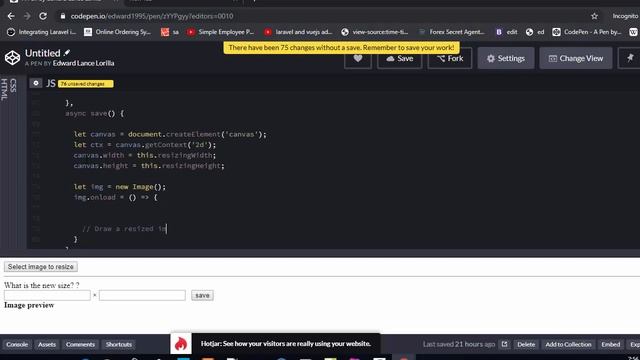Open the Forex Secret Agent bookmark
The image size is (640, 360).
point(452,32)
